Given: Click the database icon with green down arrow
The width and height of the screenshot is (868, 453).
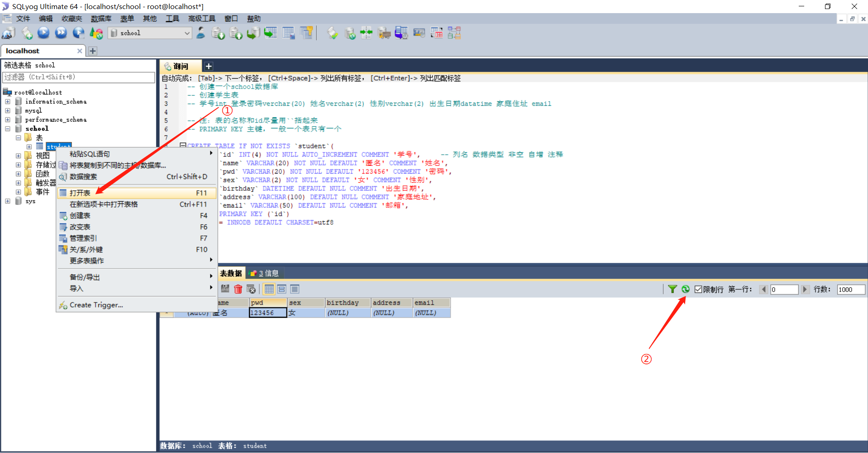Looking at the screenshot, I should click(x=218, y=33).
